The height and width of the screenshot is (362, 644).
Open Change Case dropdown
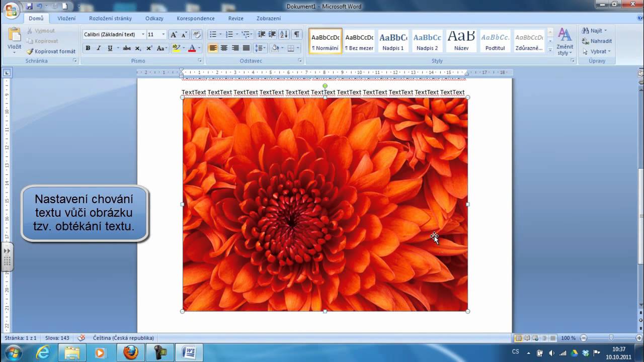[x=162, y=48]
